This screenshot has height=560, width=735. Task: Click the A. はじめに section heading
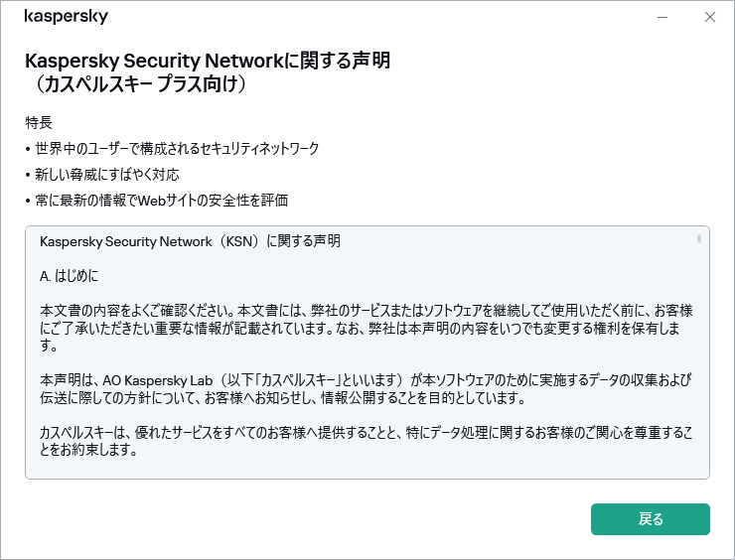tap(69, 274)
